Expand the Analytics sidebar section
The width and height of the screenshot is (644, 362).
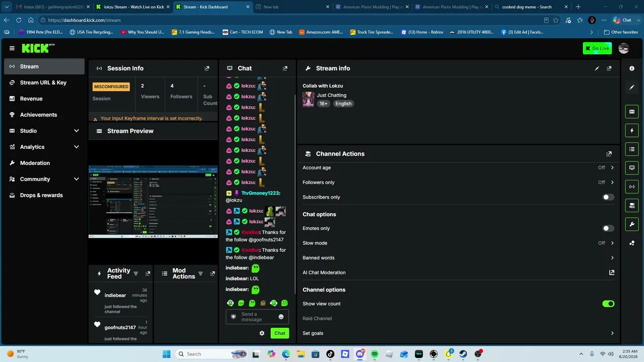pyautogui.click(x=44, y=147)
